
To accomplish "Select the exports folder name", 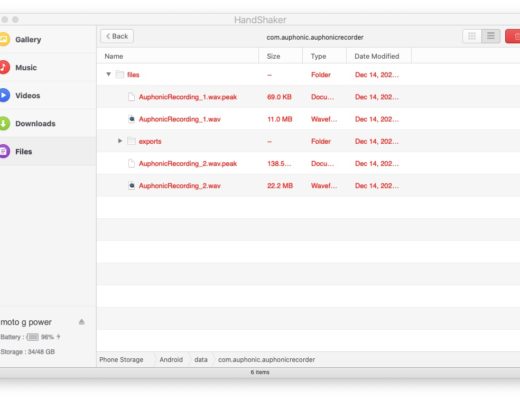I will pyautogui.click(x=150, y=141).
